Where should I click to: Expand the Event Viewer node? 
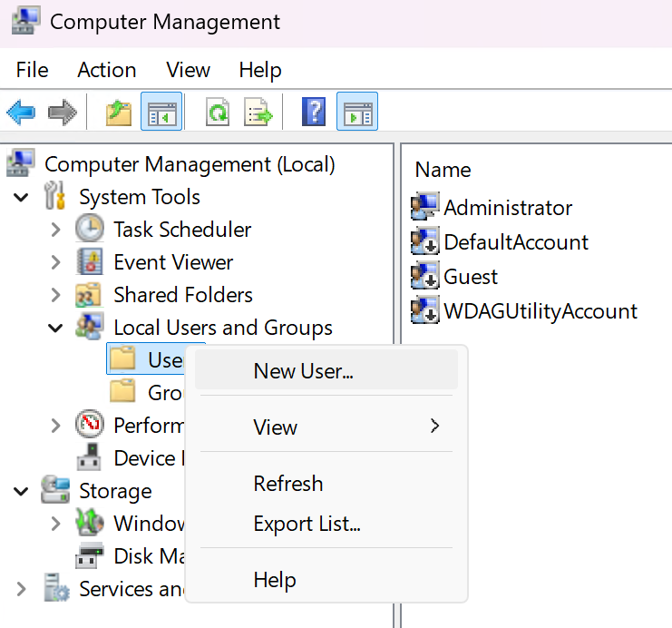(x=55, y=262)
